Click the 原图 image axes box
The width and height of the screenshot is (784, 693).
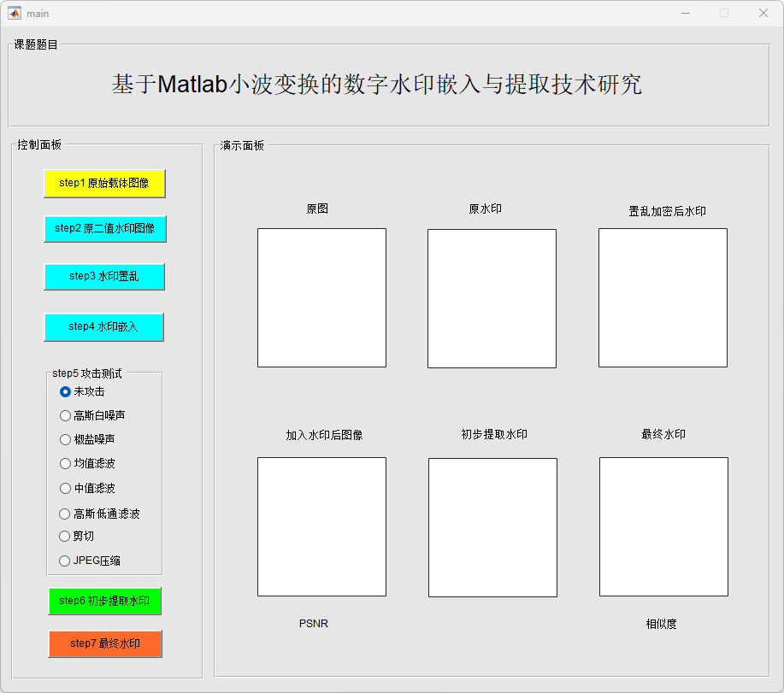click(x=321, y=297)
